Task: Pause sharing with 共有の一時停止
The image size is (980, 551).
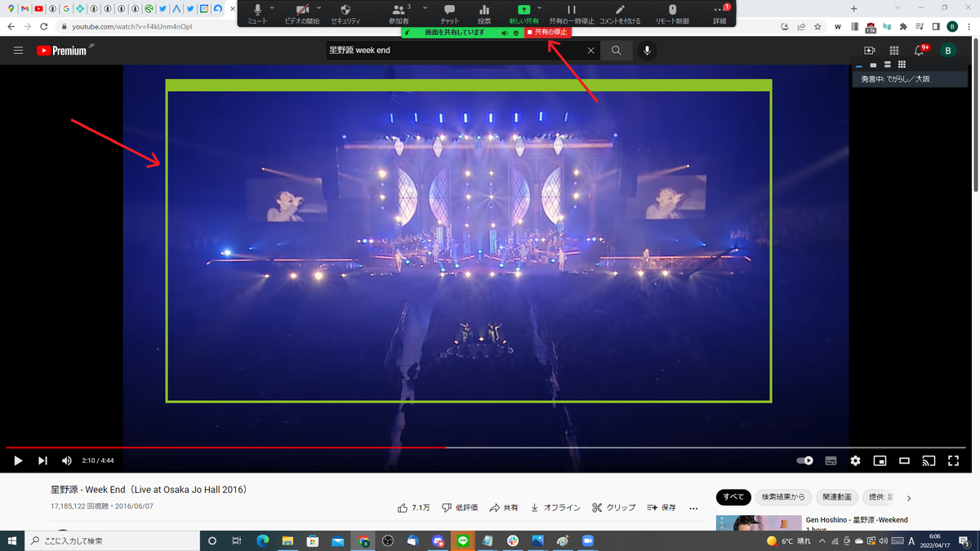Action: tap(572, 13)
